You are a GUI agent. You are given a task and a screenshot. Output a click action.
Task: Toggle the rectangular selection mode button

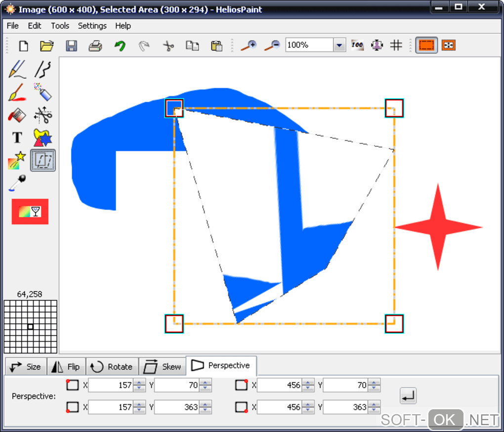(426, 45)
